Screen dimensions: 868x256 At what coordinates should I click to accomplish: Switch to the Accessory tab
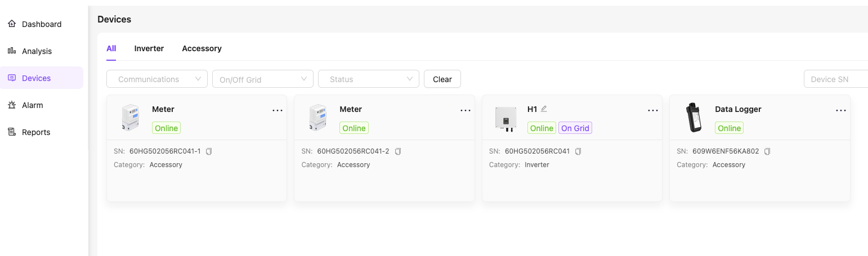tap(202, 48)
